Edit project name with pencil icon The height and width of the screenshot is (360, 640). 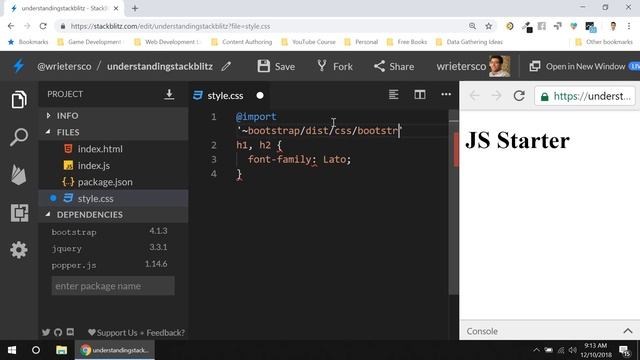(x=226, y=66)
